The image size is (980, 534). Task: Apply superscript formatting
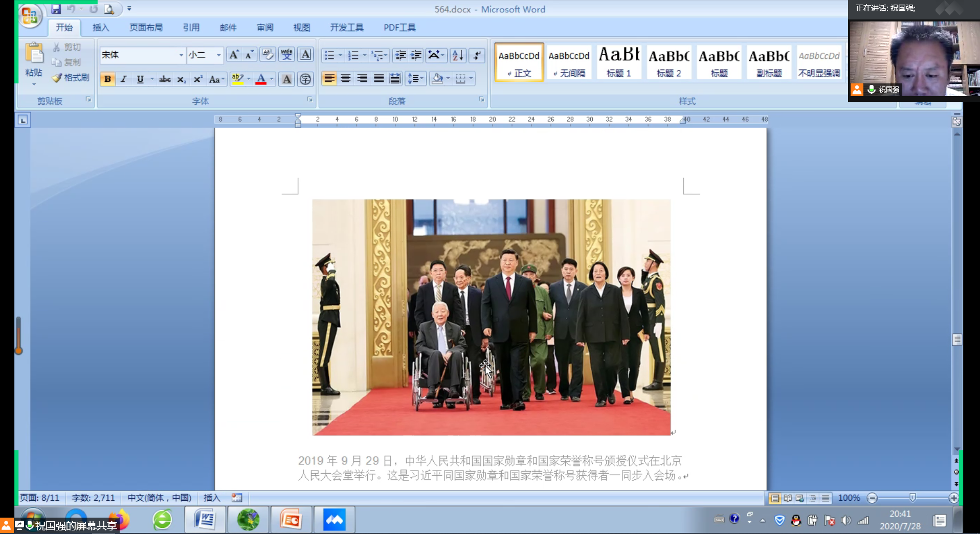(198, 79)
